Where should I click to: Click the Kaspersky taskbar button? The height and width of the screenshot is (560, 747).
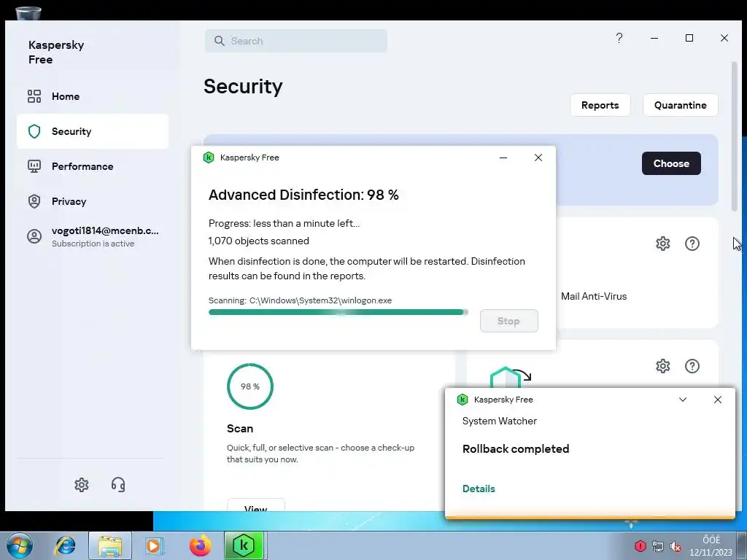click(244, 545)
